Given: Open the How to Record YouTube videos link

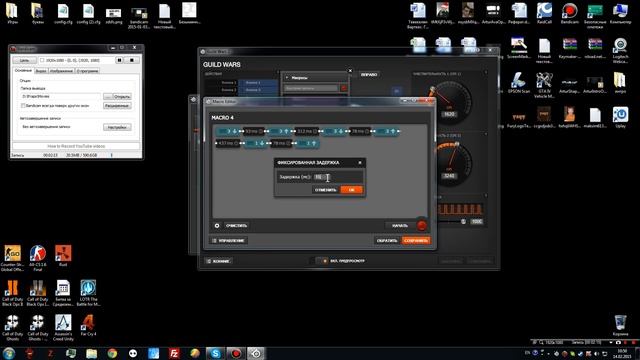Looking at the screenshot, I should [76, 146].
